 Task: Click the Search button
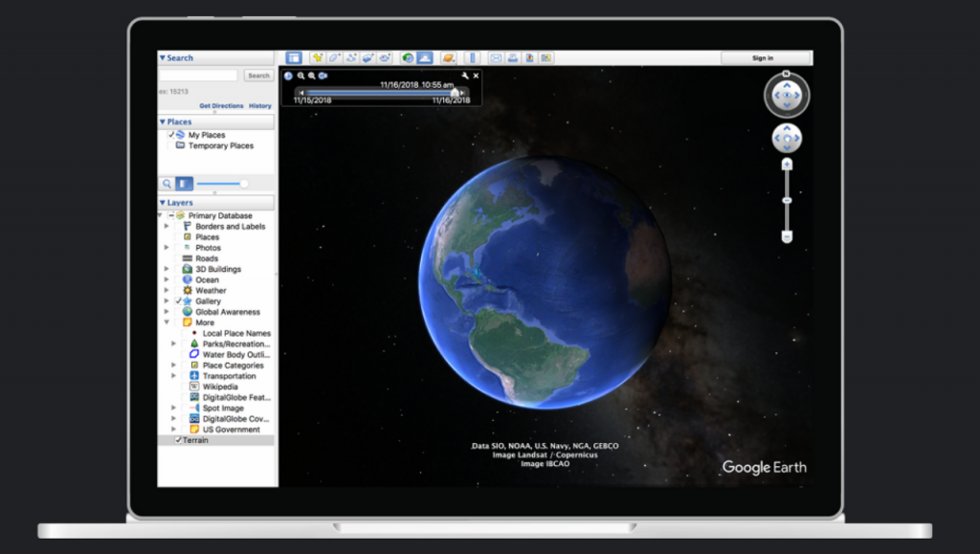point(258,76)
